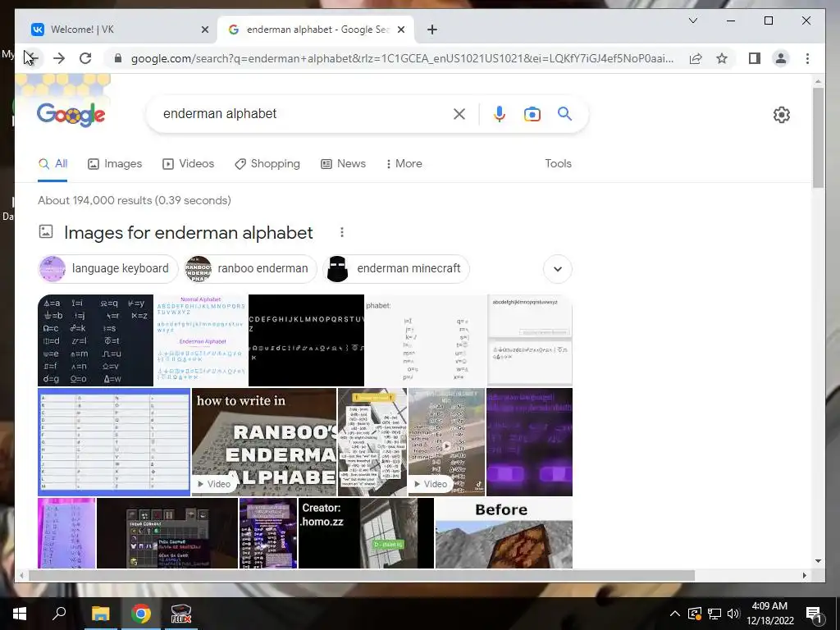Start voice search with microphone icon
Viewport: 840px width, 630px height.
click(500, 114)
